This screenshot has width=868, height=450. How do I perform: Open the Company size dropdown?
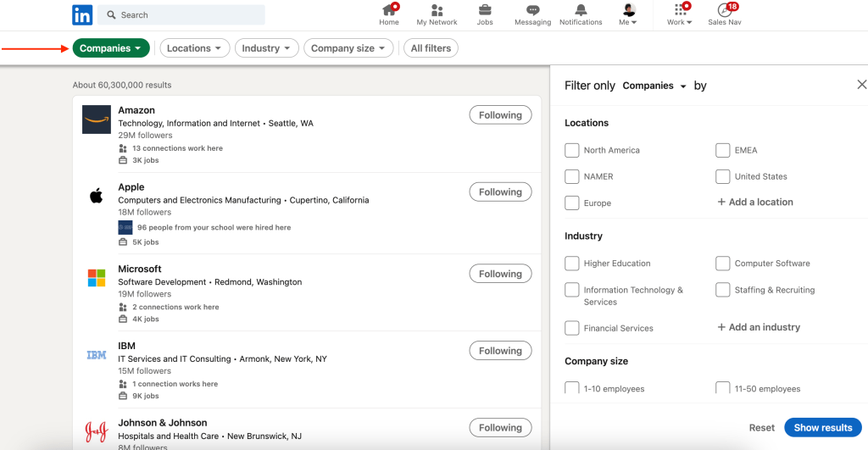coord(348,48)
